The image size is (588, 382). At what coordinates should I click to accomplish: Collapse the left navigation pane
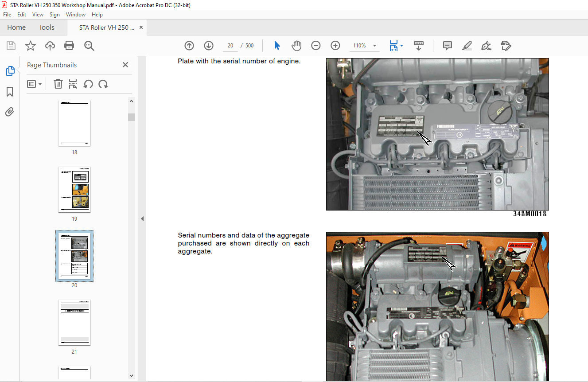click(x=142, y=218)
